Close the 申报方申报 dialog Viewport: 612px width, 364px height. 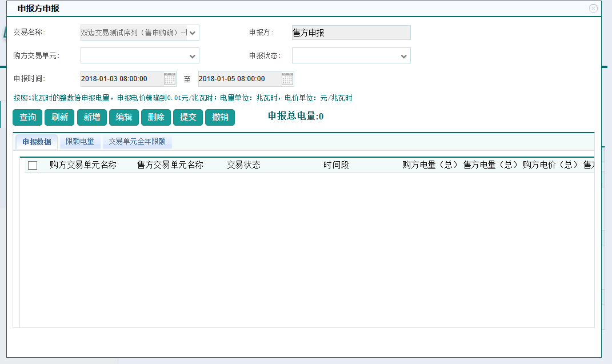pyautogui.click(x=593, y=9)
